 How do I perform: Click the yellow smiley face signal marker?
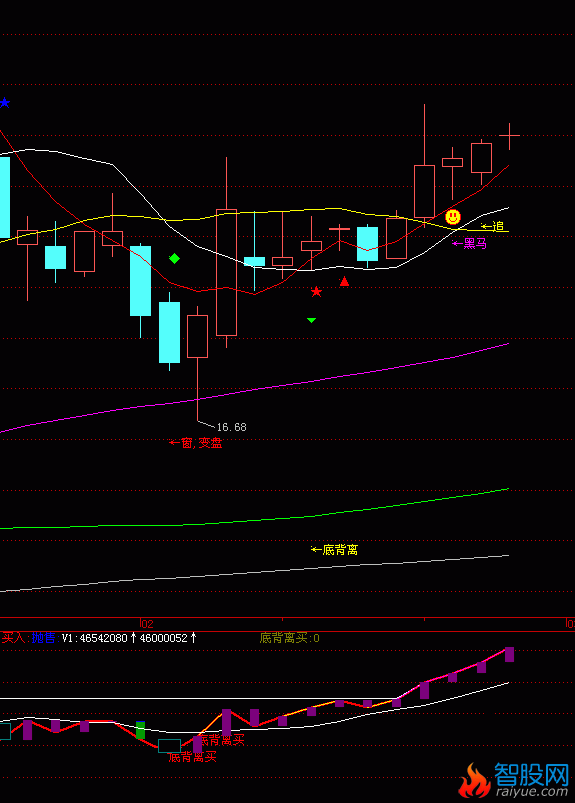tap(453, 217)
